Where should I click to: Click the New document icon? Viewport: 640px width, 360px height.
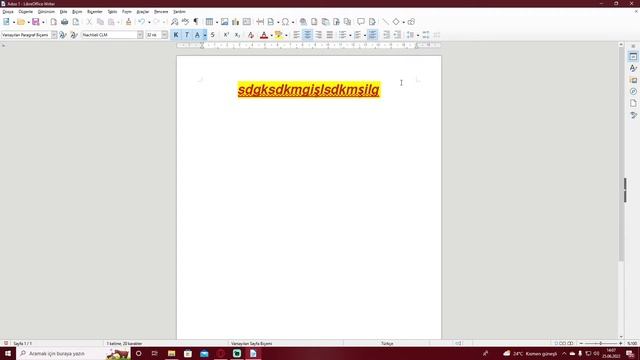6,22
